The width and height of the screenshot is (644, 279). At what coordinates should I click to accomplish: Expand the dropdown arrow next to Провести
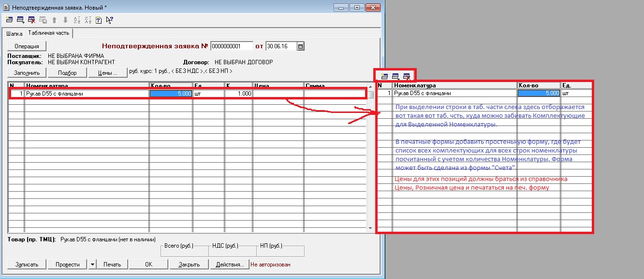[x=93, y=264]
